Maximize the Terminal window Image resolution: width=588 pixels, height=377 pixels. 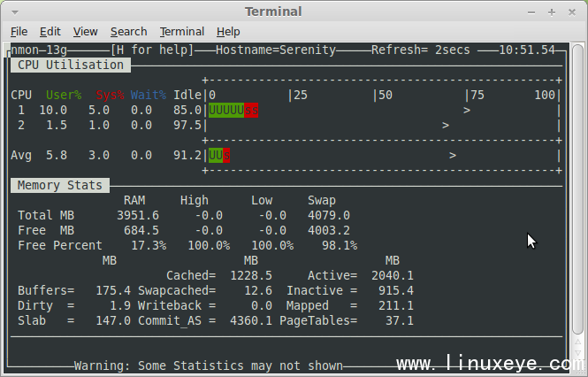(x=551, y=12)
